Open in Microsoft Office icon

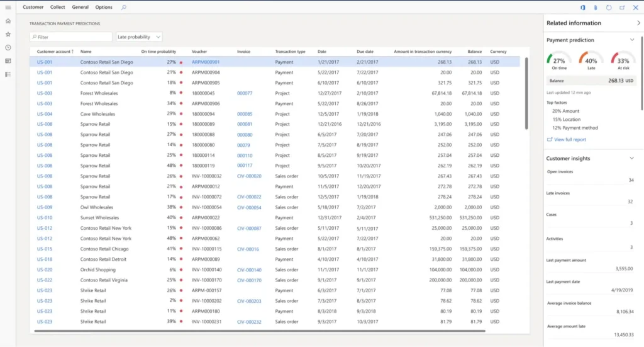(x=582, y=8)
